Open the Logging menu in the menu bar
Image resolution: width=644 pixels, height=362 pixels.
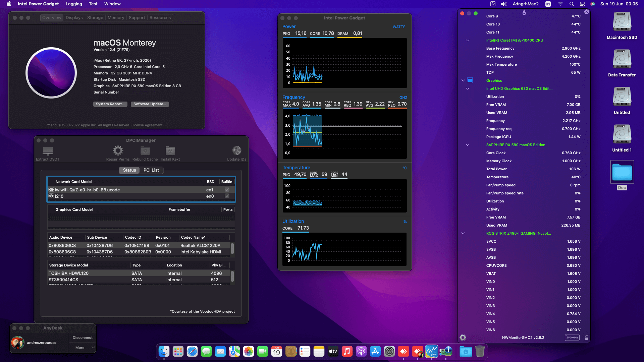click(73, 4)
